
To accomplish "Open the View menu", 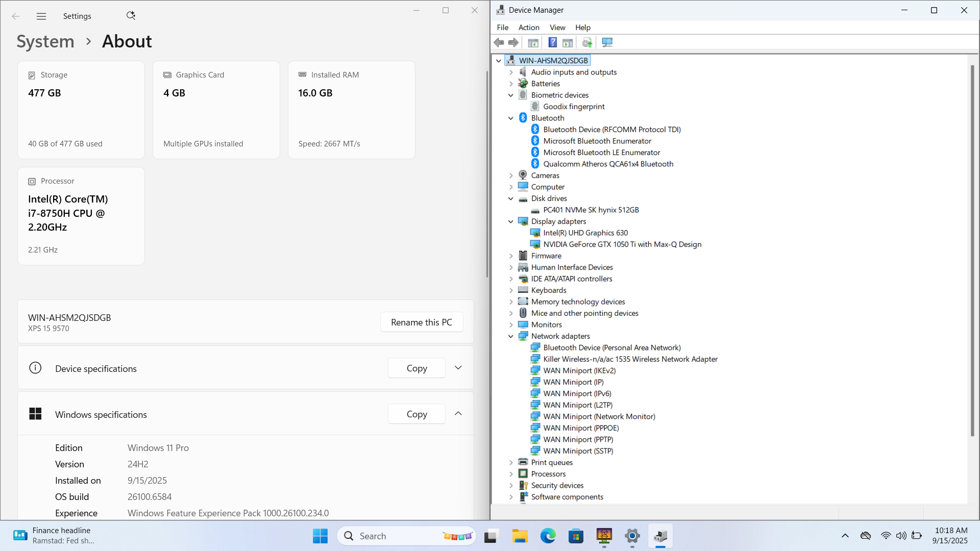I will click(x=557, y=28).
